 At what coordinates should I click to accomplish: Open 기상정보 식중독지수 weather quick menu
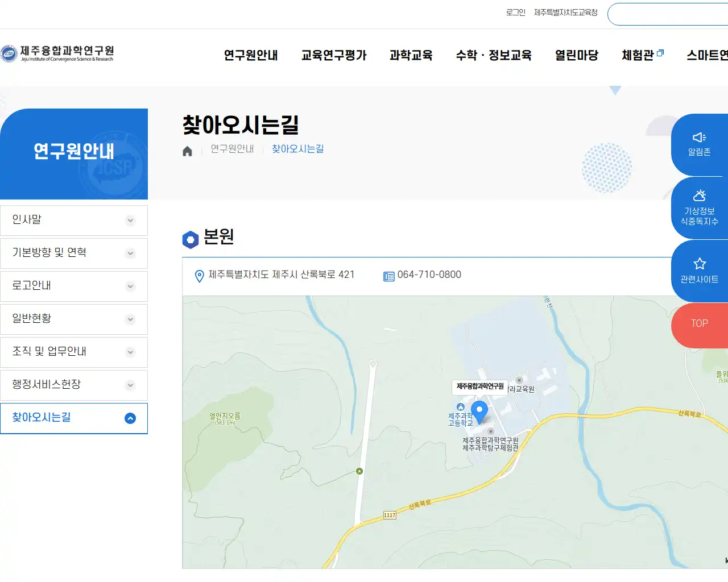tap(700, 208)
